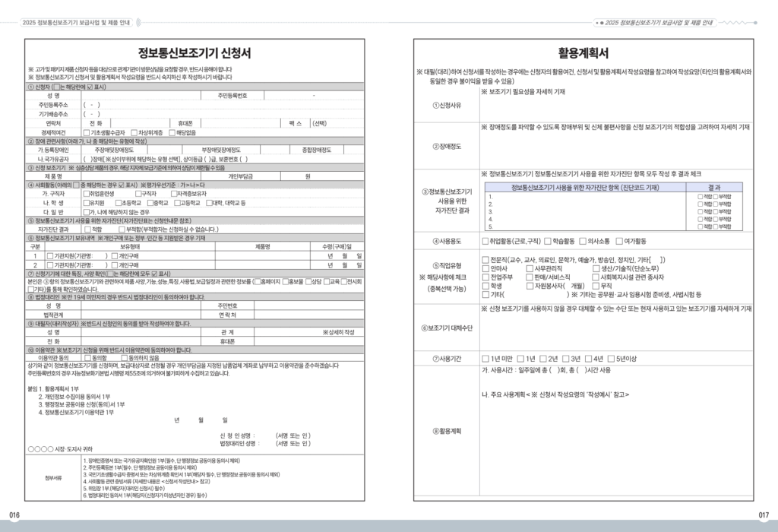Tick 해당없음 under 경제적여건
Screen dimensions: 778x532
[172, 133]
